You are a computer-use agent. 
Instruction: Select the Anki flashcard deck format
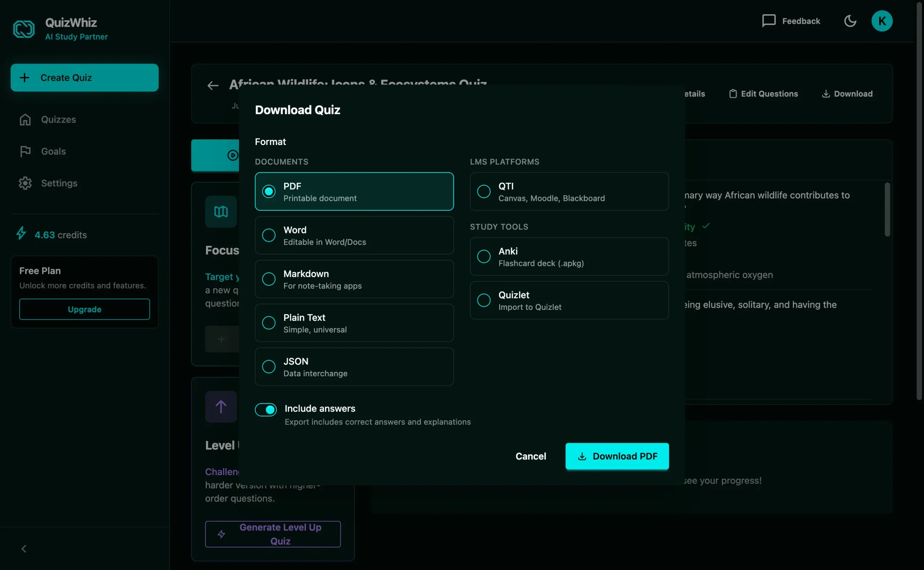coord(569,257)
